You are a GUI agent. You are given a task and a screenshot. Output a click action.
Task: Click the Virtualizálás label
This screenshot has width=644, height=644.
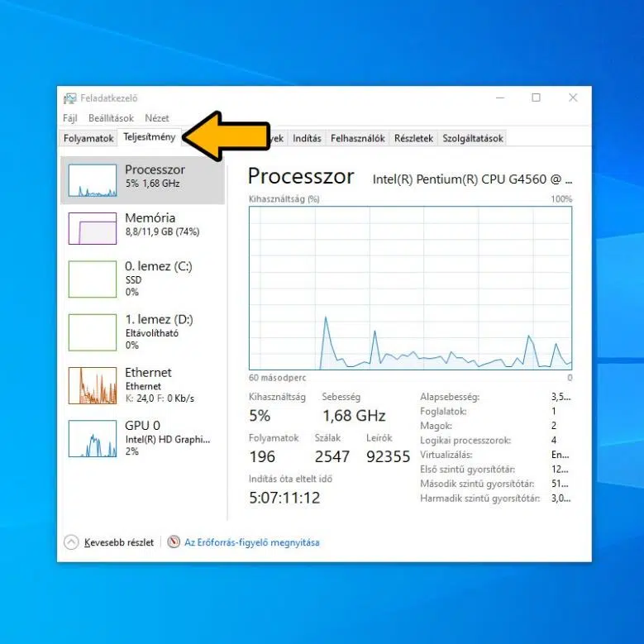(446, 455)
